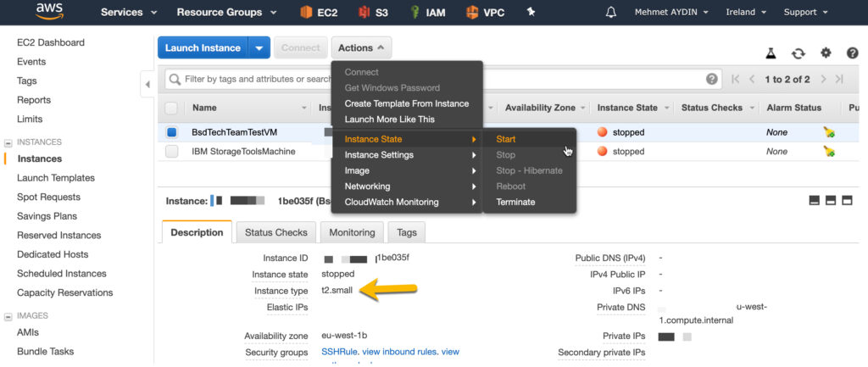Uncheck the BsdTechTeamTestVM row checkbox
The height and width of the screenshot is (367, 868).
point(171,132)
